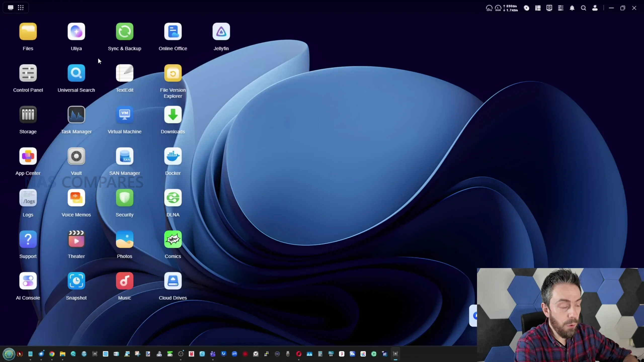Open the Files app
Screen dimensions: 644x362
pos(28,32)
